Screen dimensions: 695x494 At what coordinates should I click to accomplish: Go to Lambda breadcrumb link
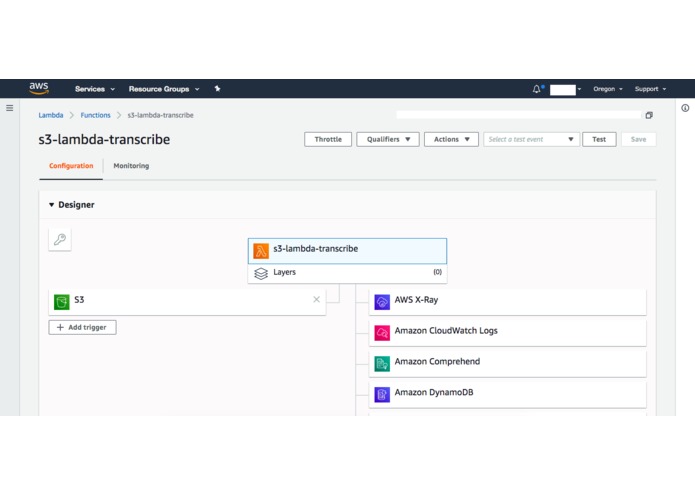[x=51, y=115]
